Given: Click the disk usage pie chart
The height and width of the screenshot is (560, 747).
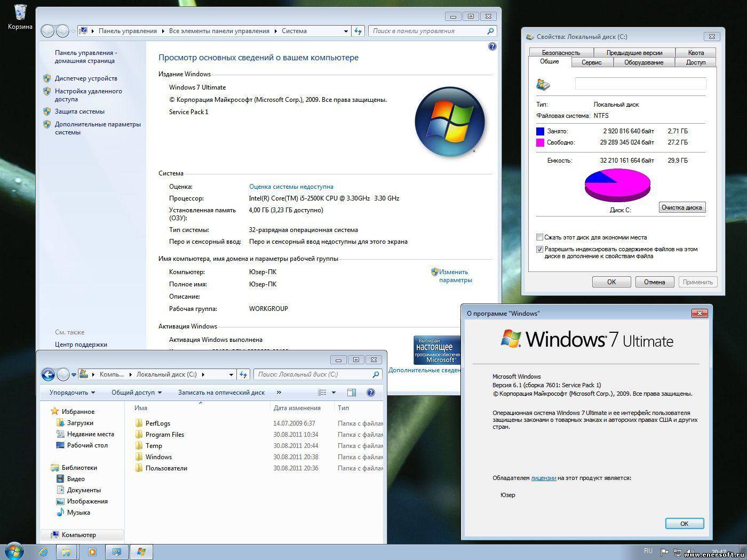Looking at the screenshot, I should (617, 185).
